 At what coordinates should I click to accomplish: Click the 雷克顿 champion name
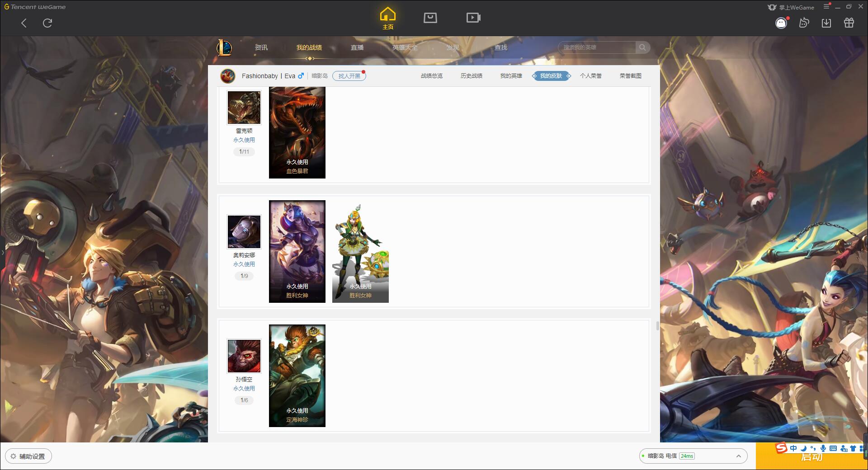[244, 131]
